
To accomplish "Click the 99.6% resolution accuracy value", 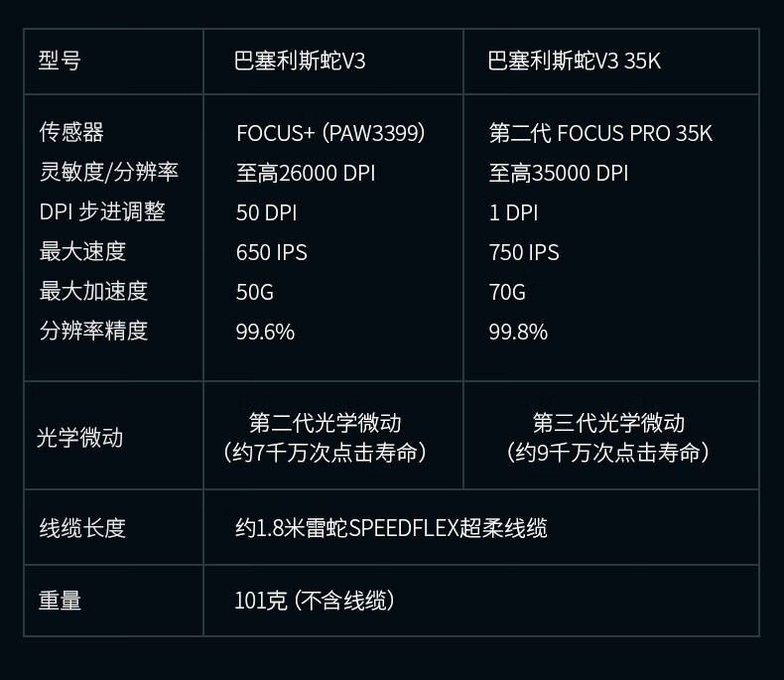I will coord(265,332).
